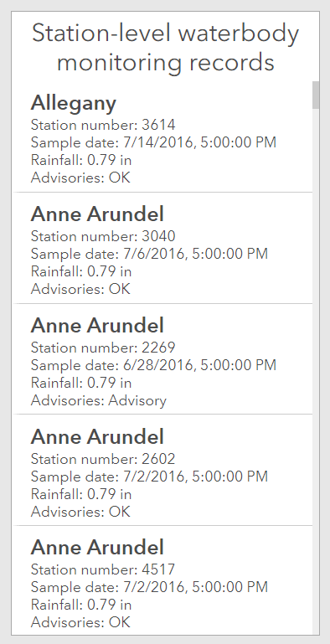Click 'Advisories: OK' under station 4517
Screen dimensions: 330x644
click(x=80, y=622)
